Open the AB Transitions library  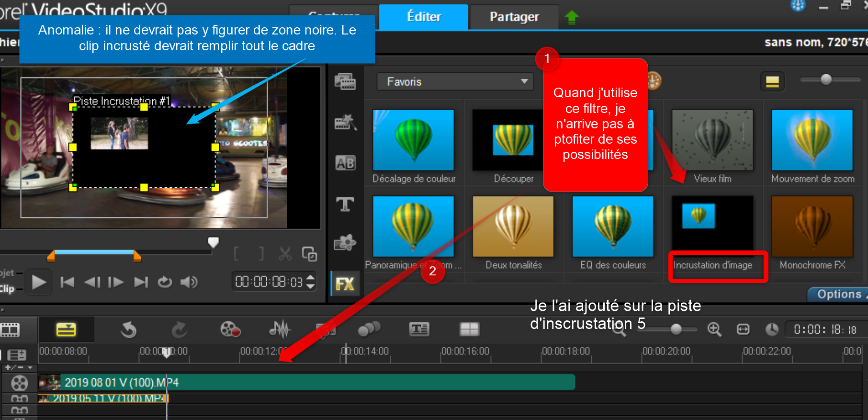coord(345,163)
